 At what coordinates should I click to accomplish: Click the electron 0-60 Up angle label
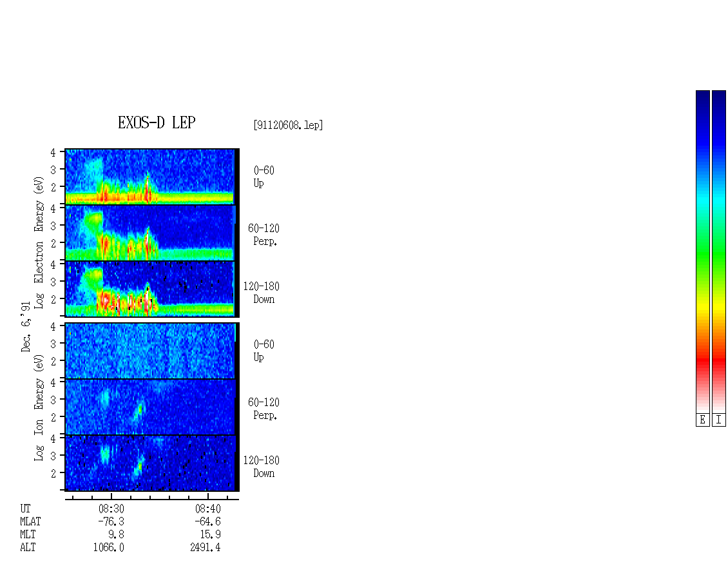click(x=263, y=177)
